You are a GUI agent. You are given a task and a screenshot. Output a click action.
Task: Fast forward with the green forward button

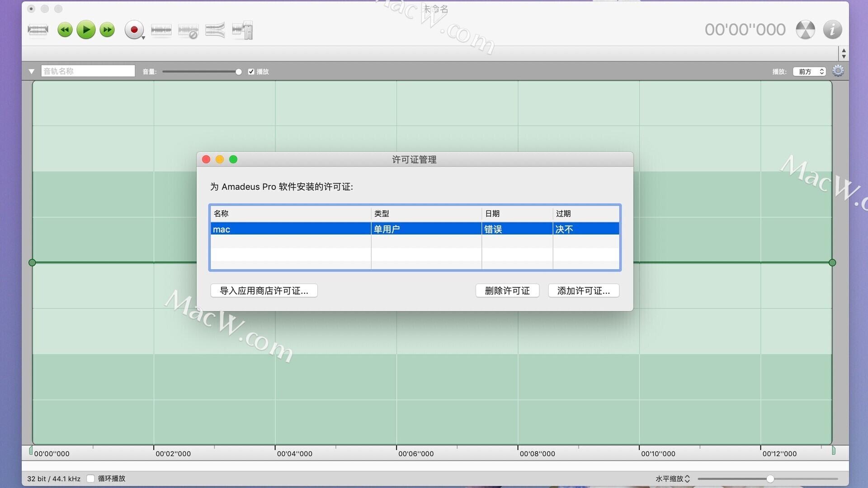point(107,30)
